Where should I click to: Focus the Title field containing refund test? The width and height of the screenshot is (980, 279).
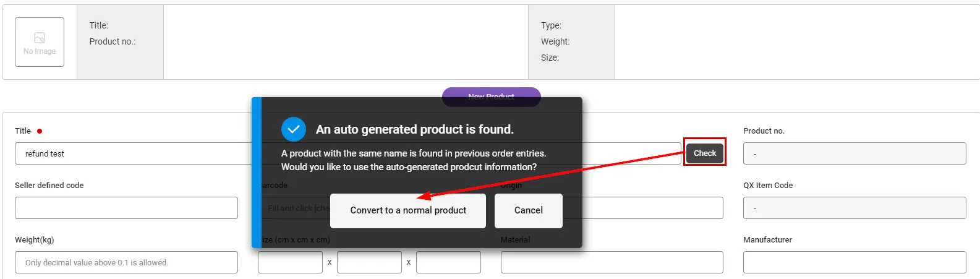(133, 153)
